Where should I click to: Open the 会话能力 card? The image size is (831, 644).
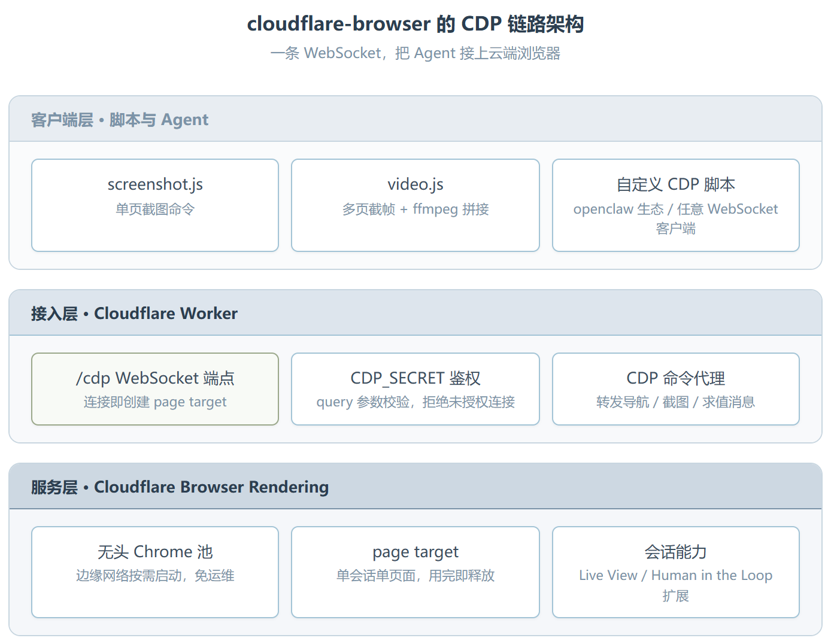676,572
